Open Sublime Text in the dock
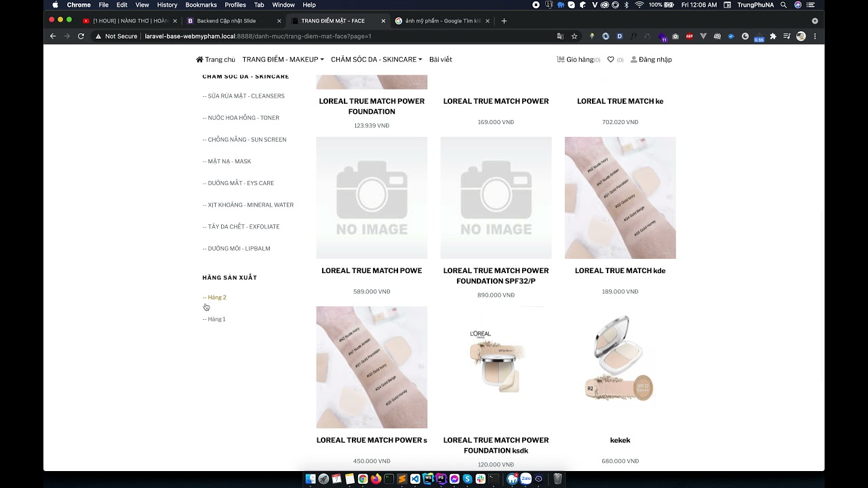 tap(402, 479)
